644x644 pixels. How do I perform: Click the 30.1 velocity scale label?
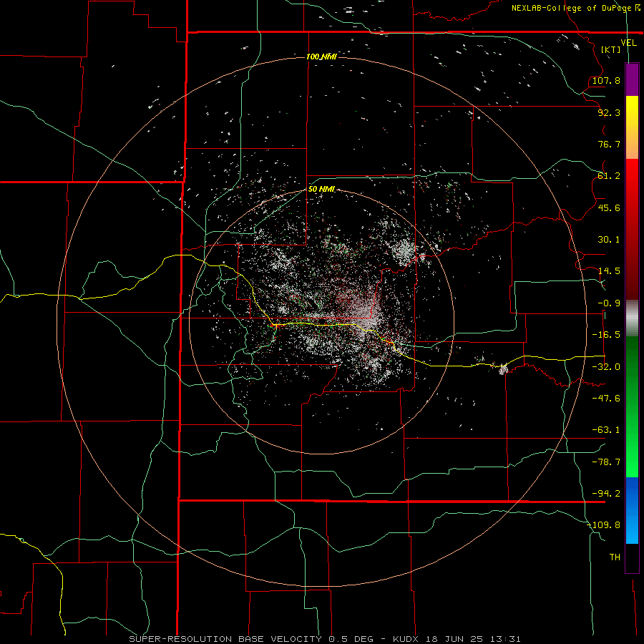(x=609, y=240)
